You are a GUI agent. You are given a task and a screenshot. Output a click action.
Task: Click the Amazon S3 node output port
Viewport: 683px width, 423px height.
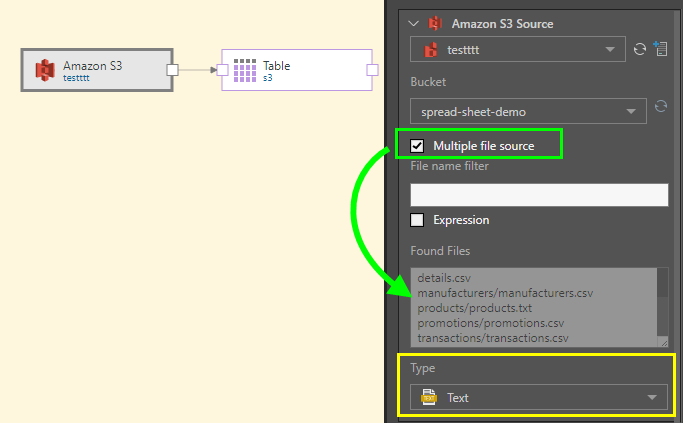tap(172, 70)
